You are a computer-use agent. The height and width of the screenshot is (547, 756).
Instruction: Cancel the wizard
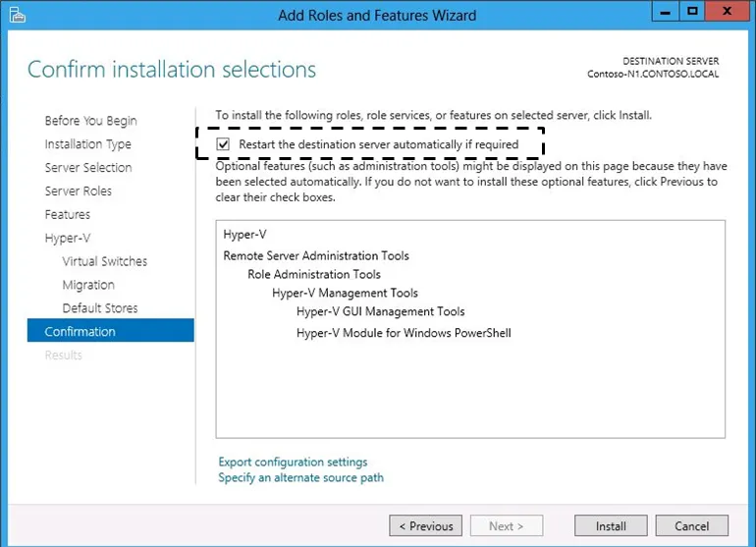[692, 525]
